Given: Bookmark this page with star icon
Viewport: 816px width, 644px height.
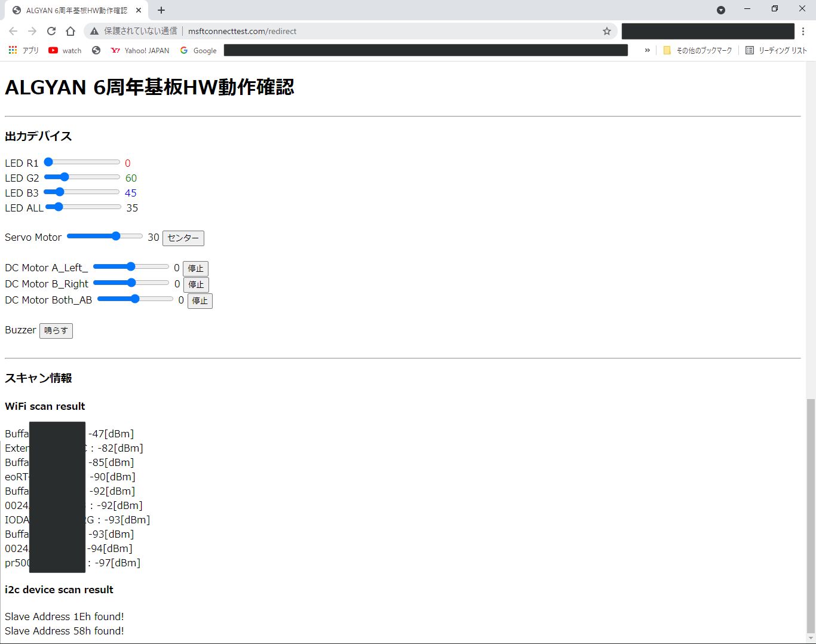Looking at the screenshot, I should [x=606, y=31].
